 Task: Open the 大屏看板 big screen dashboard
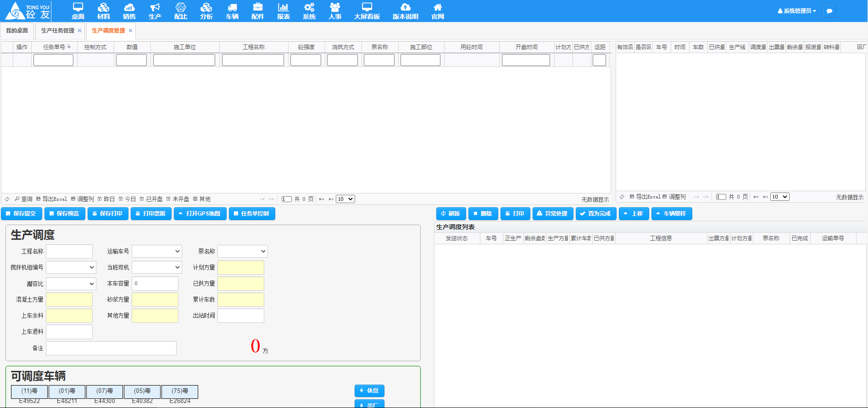click(367, 11)
